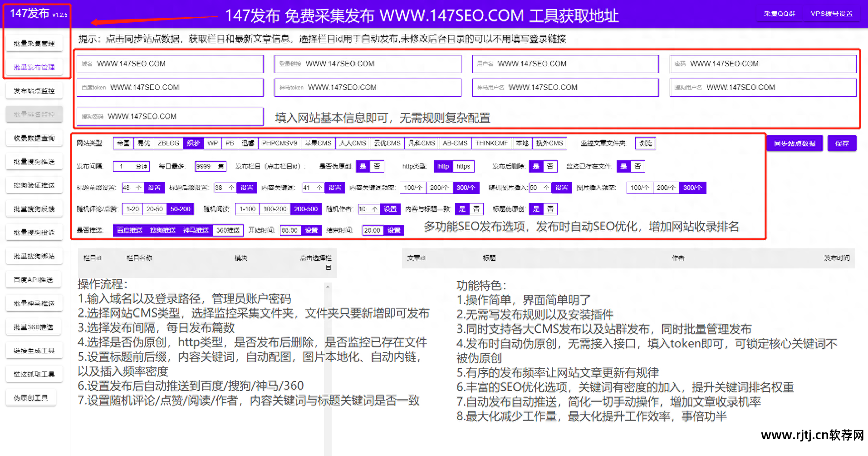Switch http type to https

tap(464, 166)
